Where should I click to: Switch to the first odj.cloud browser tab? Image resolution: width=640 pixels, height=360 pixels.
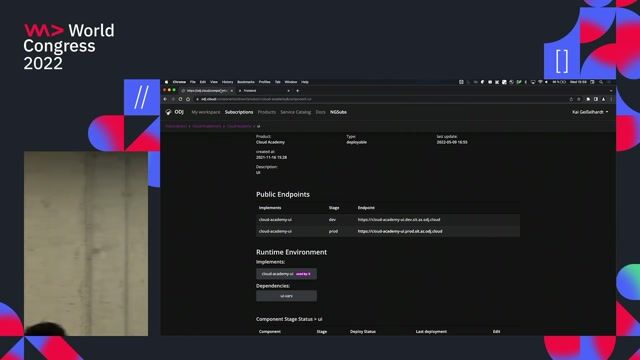207,91
